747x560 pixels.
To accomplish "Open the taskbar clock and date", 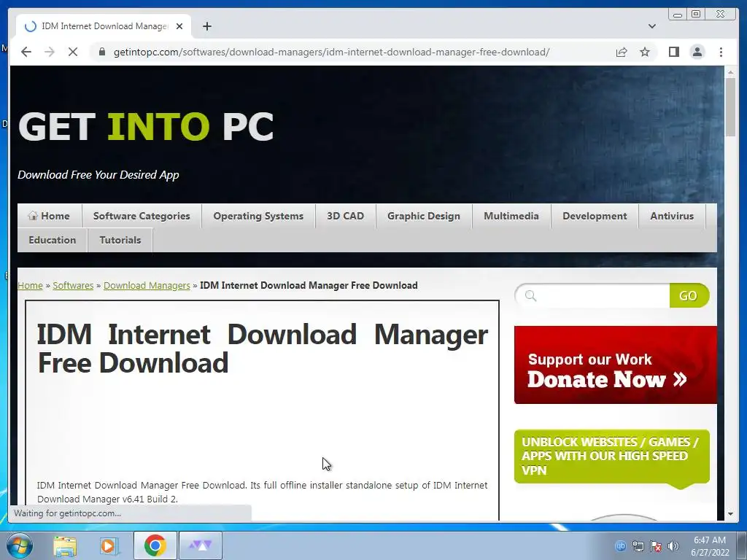I will pyautogui.click(x=710, y=546).
